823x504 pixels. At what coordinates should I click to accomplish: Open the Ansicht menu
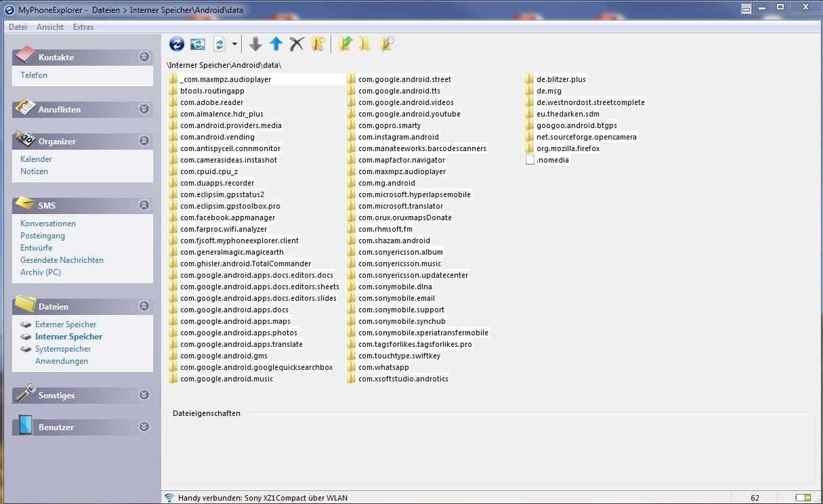pos(50,27)
